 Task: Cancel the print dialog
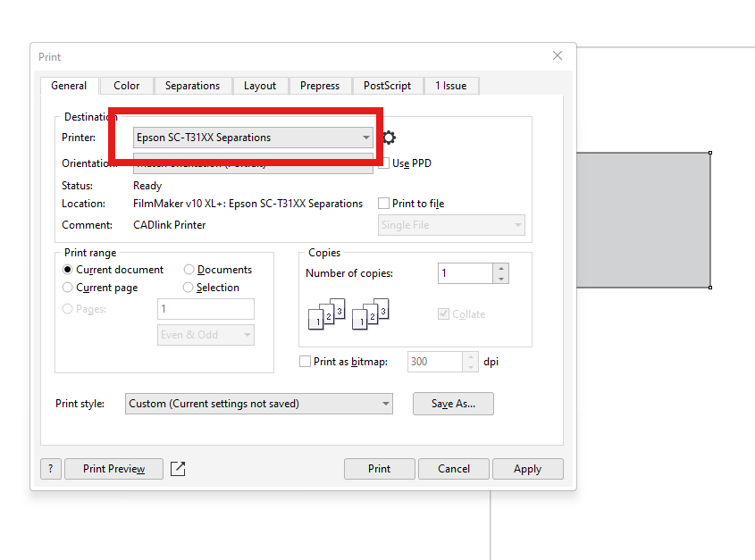pos(454,469)
